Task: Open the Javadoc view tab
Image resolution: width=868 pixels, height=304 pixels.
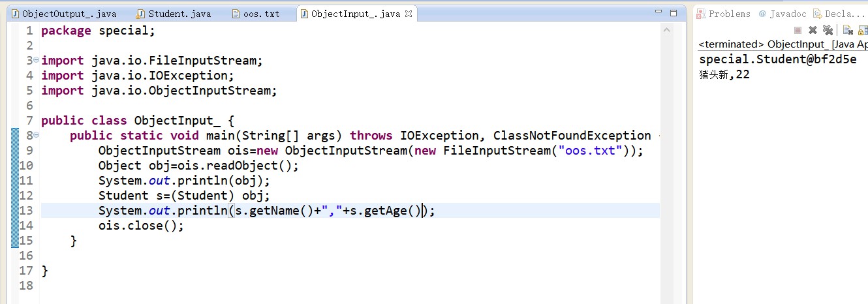Action: (781, 14)
